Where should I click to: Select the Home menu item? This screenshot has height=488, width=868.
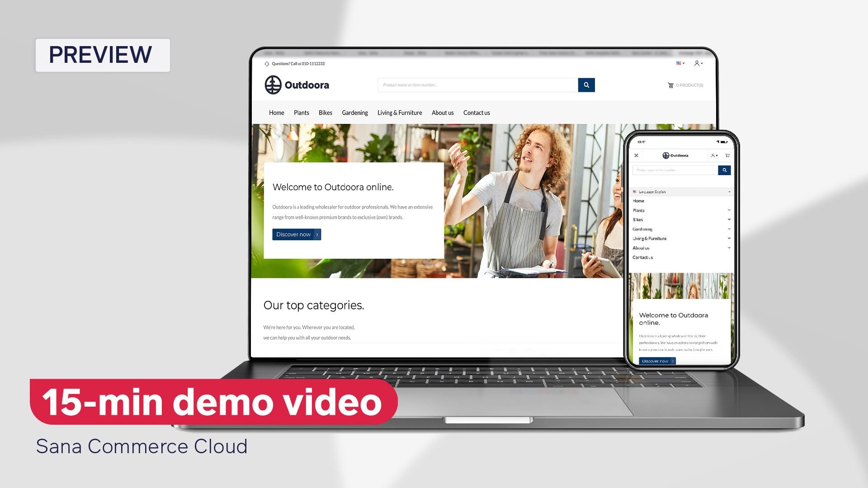(276, 113)
